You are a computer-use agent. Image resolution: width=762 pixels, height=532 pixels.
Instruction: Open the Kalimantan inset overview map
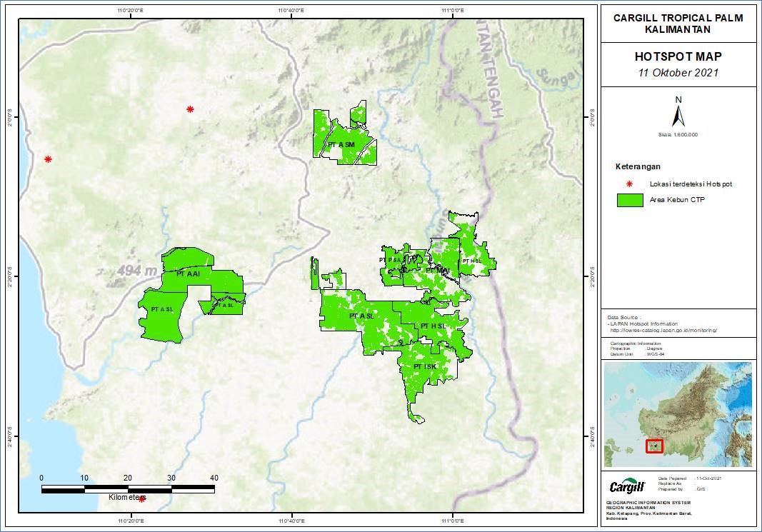pos(678,414)
